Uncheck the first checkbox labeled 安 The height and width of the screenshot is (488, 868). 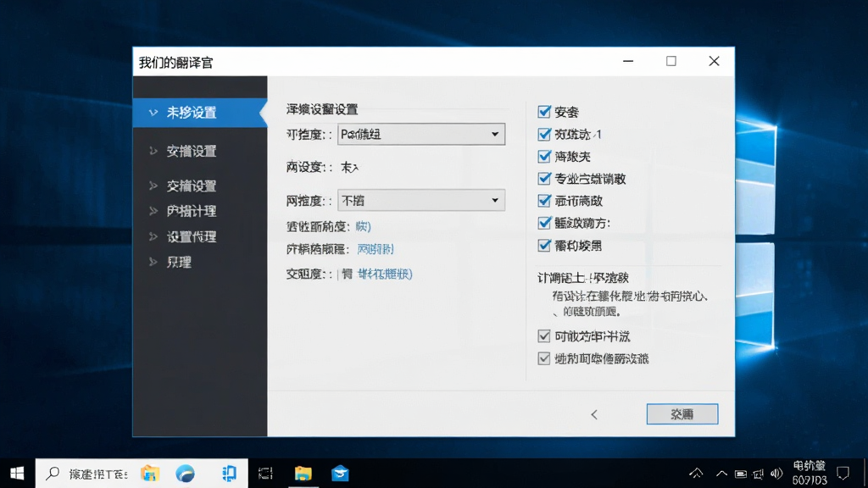[544, 112]
